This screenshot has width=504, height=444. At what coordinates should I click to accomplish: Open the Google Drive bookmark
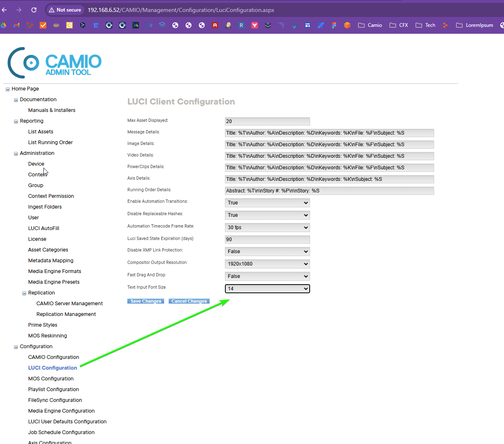click(x=3, y=25)
